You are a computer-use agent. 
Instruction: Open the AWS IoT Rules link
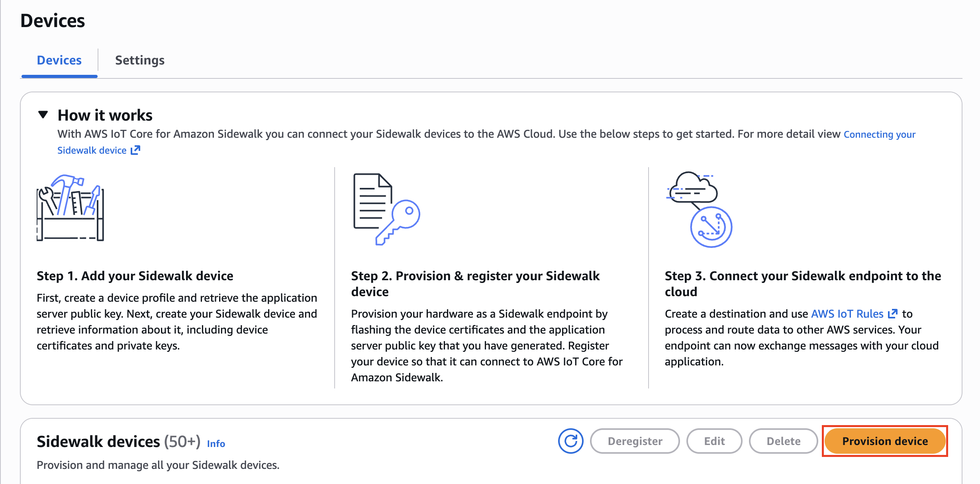point(847,314)
